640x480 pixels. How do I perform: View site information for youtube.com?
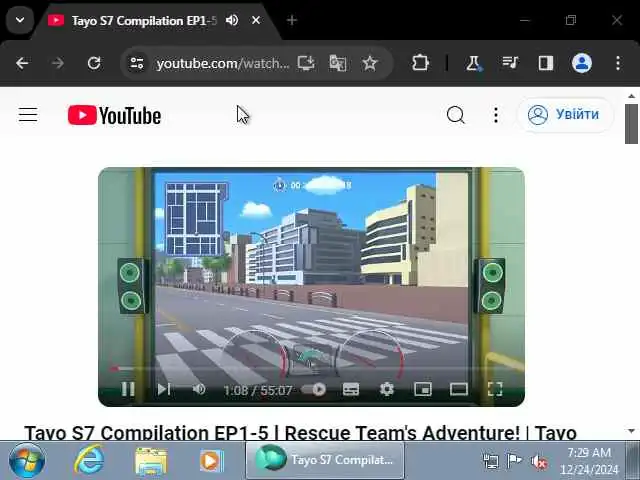click(x=137, y=63)
